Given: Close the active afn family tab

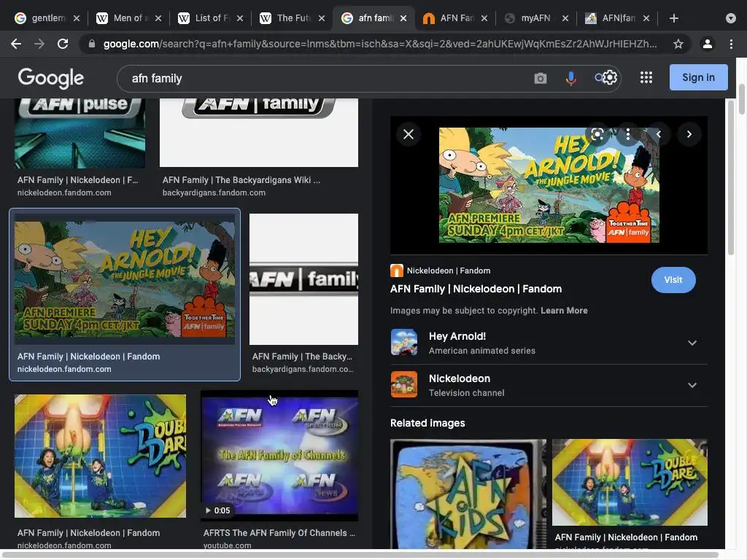Looking at the screenshot, I should tap(403, 18).
